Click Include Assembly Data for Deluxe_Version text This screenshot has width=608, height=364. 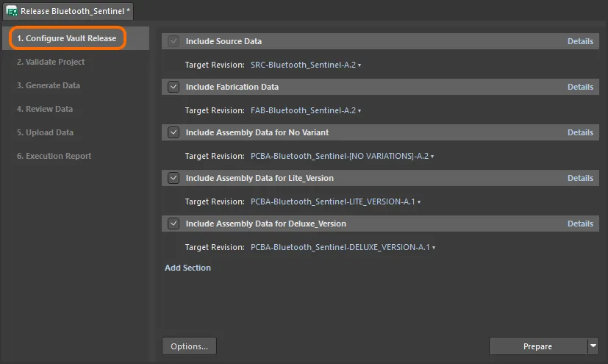(266, 224)
